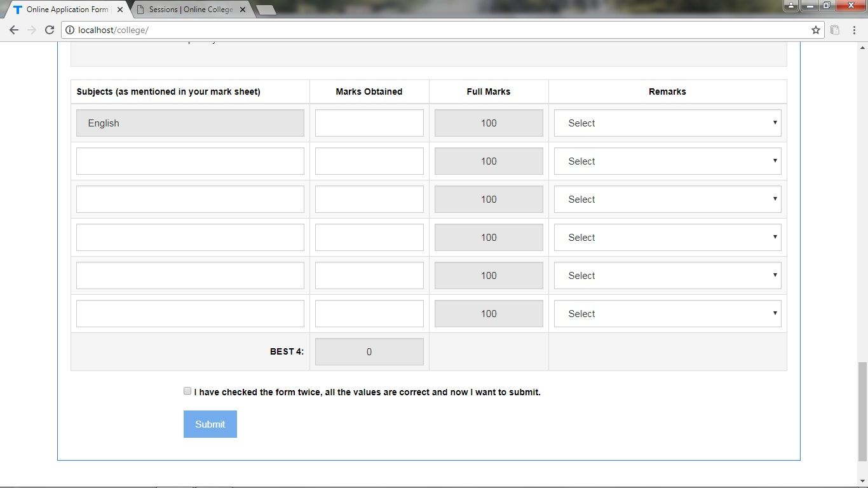Click the English subject field
Screen dimensions: 868x488
pyautogui.click(x=190, y=123)
